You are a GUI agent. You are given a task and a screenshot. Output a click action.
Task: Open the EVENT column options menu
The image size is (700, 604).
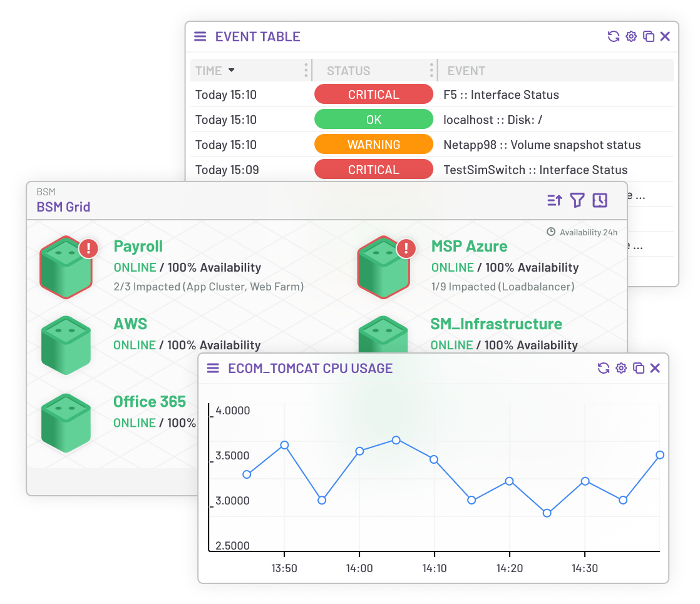click(x=466, y=70)
